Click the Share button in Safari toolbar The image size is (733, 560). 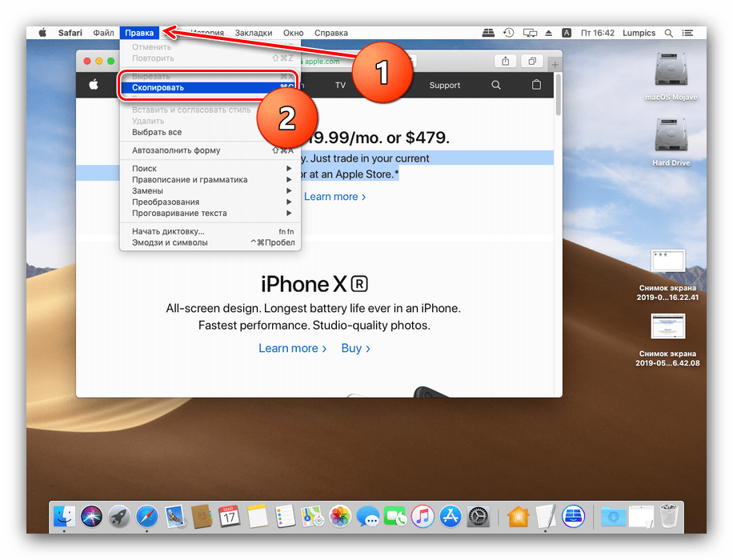(x=505, y=62)
